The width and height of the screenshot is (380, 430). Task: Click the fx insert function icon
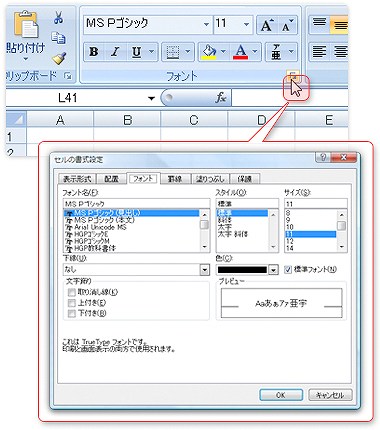pos(221,98)
